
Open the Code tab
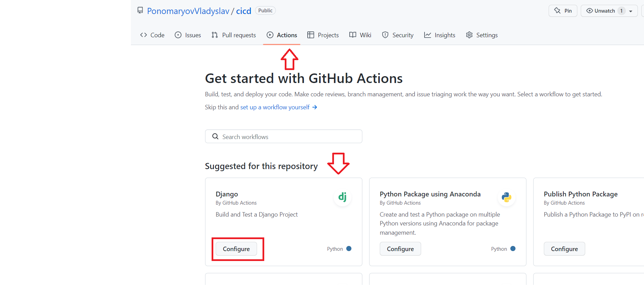tap(152, 35)
